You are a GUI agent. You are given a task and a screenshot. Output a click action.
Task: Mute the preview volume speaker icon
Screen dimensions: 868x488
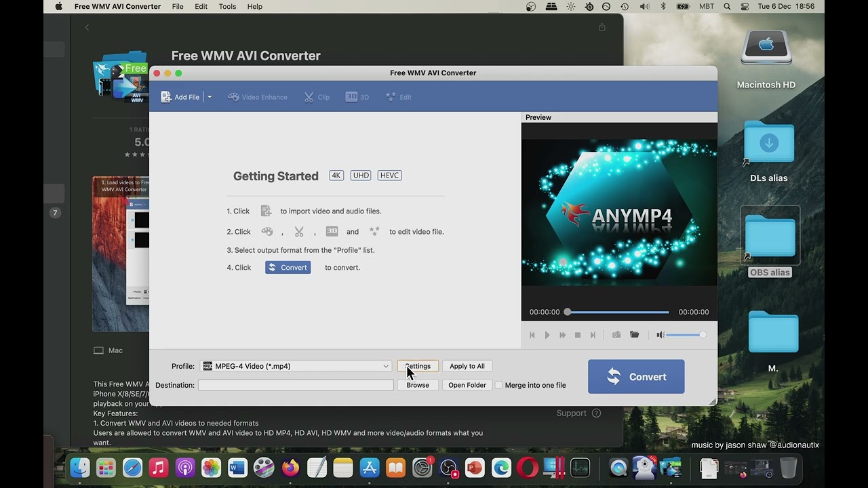click(x=660, y=335)
